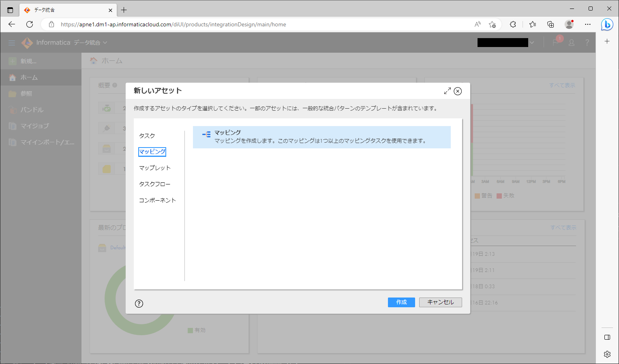The height and width of the screenshot is (364, 619).
Task: Open notifications via the flag icon
Action: [555, 42]
